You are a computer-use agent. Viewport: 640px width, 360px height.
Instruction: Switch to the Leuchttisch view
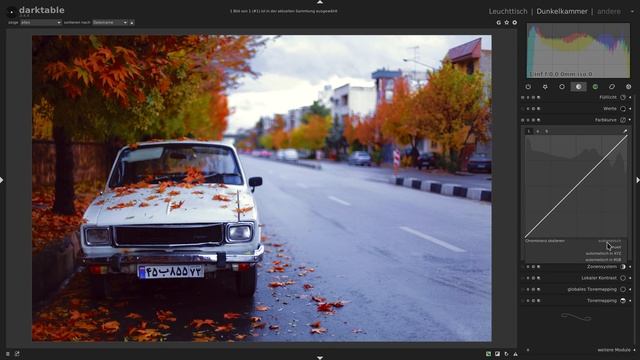tap(508, 11)
